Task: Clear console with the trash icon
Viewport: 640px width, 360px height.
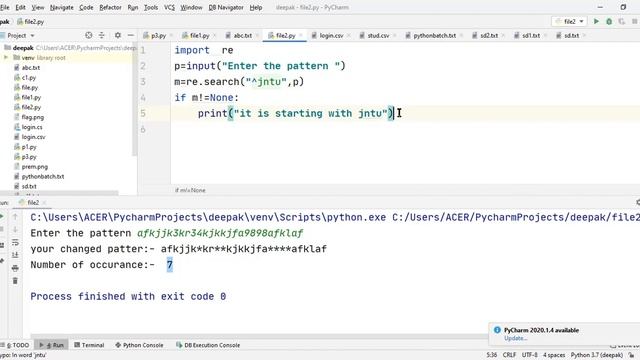Action: [15, 281]
